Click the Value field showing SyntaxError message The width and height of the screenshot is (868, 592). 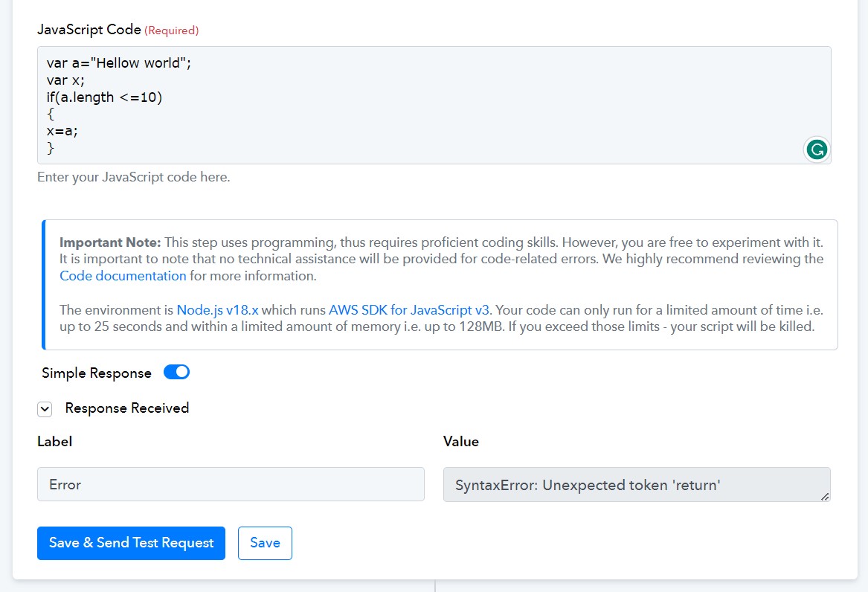637,485
